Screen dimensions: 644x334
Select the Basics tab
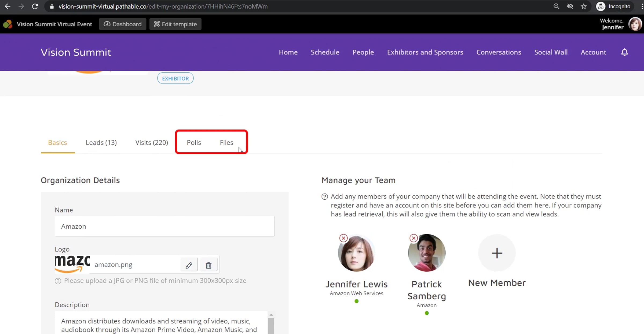[x=57, y=142]
